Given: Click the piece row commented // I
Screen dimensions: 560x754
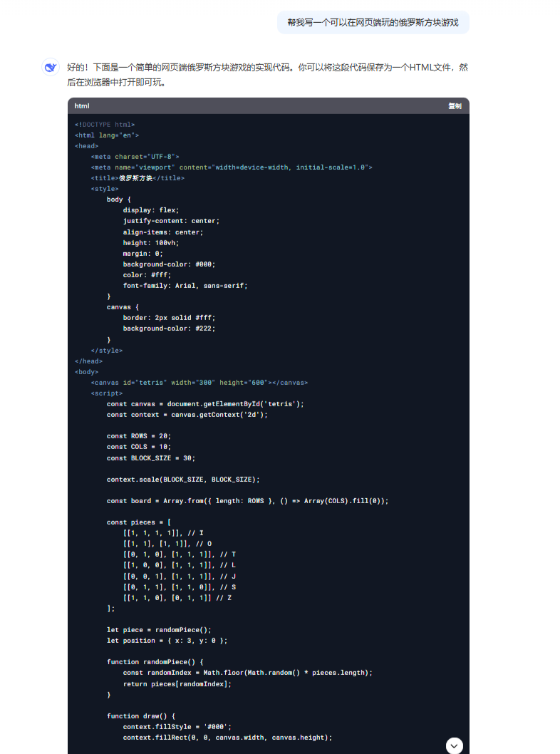Looking at the screenshot, I should (x=163, y=533).
